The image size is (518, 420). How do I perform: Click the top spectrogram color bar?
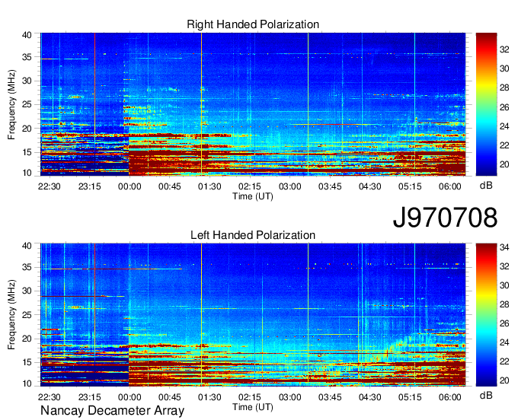pyautogui.click(x=486, y=104)
